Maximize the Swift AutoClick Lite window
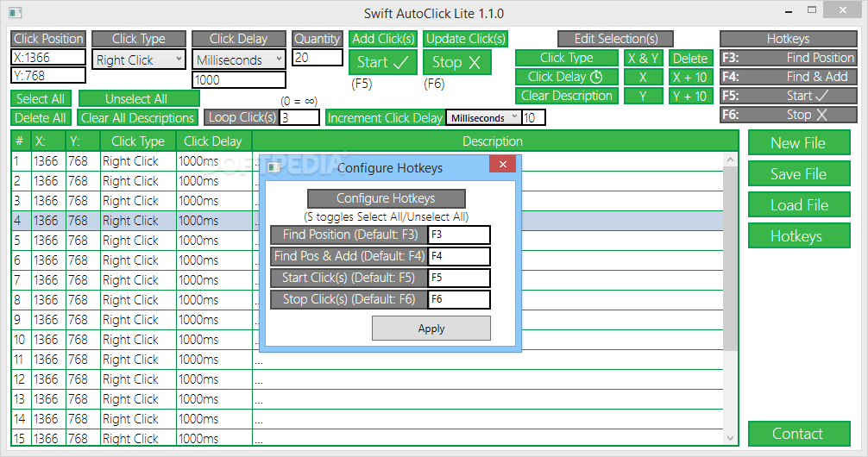The height and width of the screenshot is (457, 868). (x=812, y=10)
